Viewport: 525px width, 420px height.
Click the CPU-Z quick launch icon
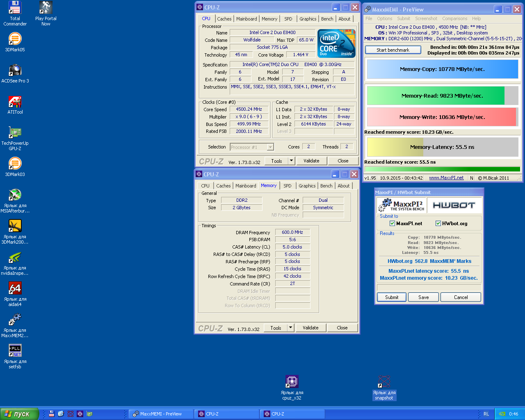80,414
